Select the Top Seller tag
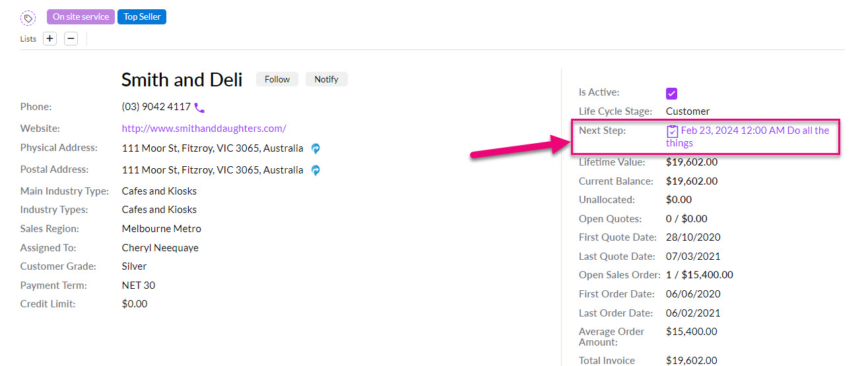 click(142, 16)
